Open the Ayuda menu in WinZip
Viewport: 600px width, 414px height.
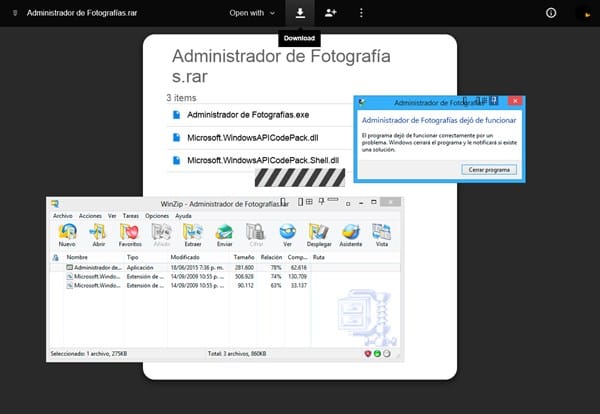pyautogui.click(x=183, y=216)
